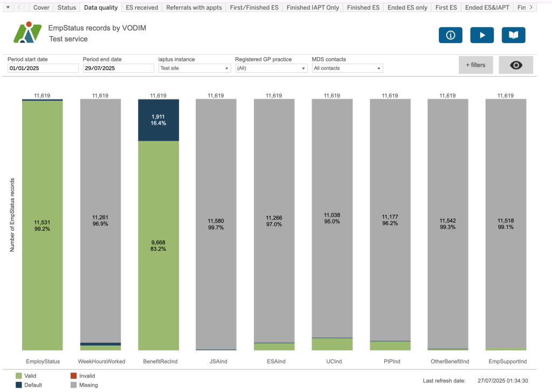552x392 pixels.
Task: Open the Referrals with appts tab
Action: tap(194, 8)
